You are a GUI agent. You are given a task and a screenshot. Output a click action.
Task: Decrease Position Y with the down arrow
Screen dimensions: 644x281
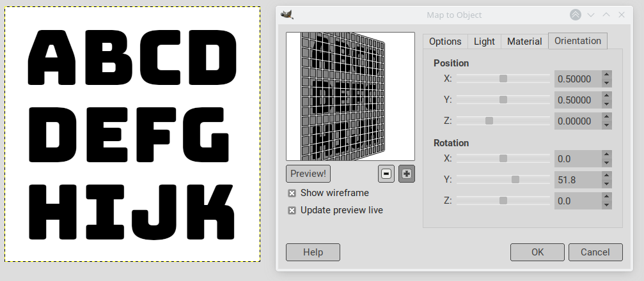click(607, 104)
